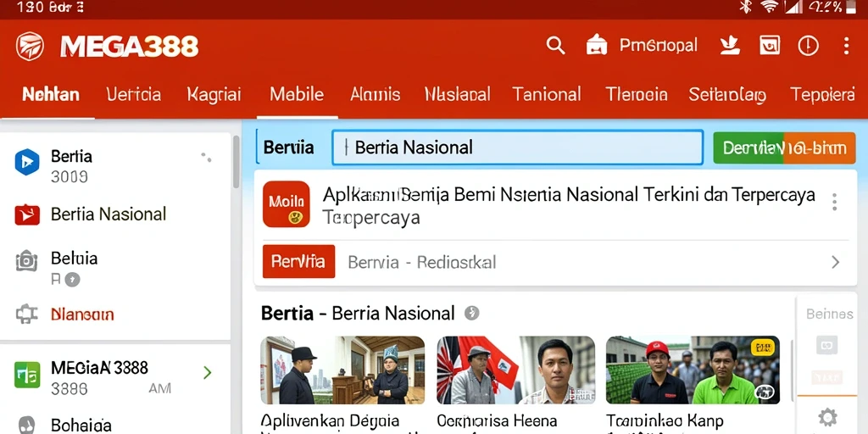
Task: Open the three-dot overflow menu in header
Action: 846,46
